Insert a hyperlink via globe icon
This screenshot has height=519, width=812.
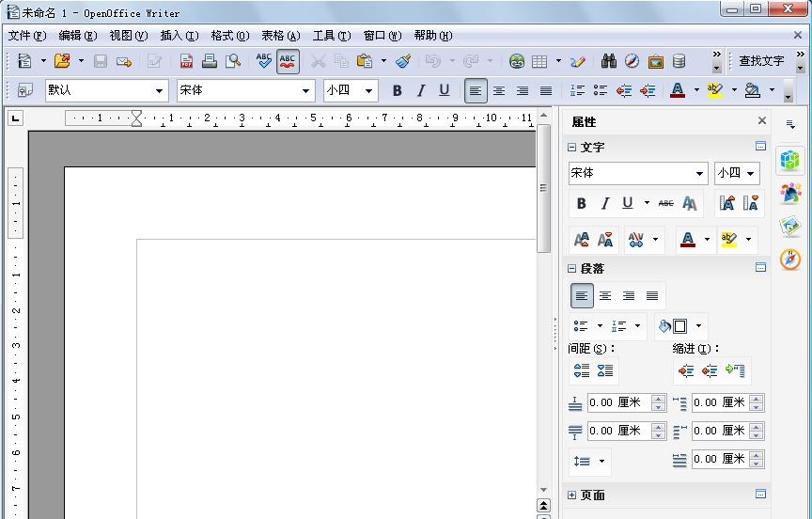(516, 61)
